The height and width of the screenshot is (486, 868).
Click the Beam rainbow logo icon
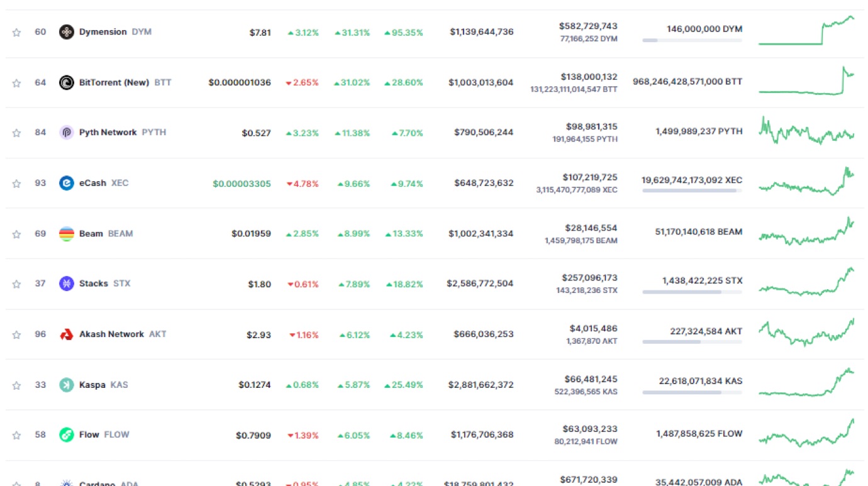(67, 234)
